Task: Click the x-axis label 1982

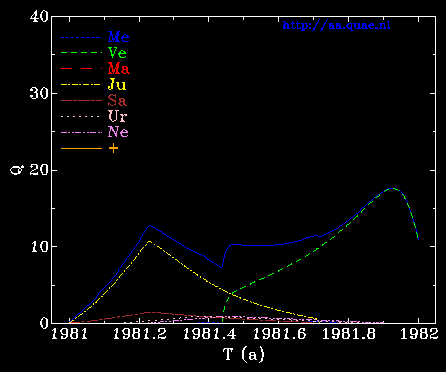Action: pyautogui.click(x=418, y=334)
